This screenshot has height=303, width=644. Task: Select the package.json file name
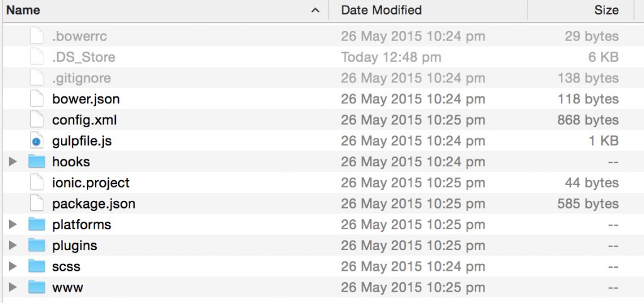(94, 203)
